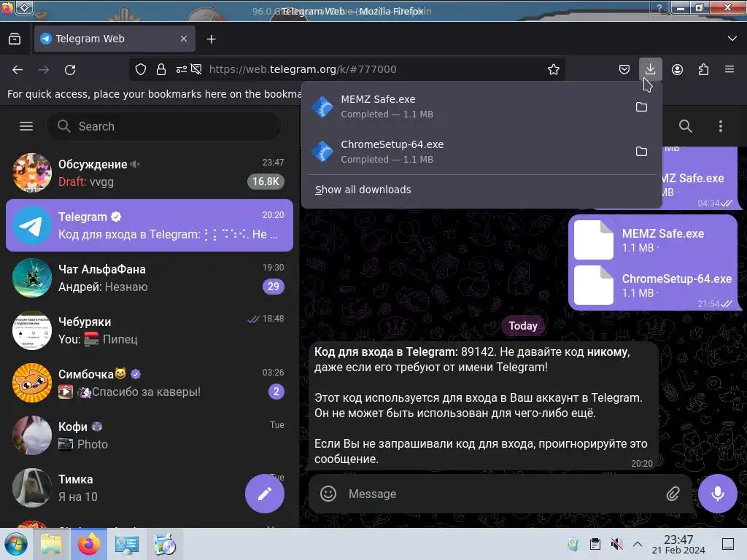Show ChromeSetup-64.exe in folder
This screenshot has height=560, width=747.
tap(642, 152)
